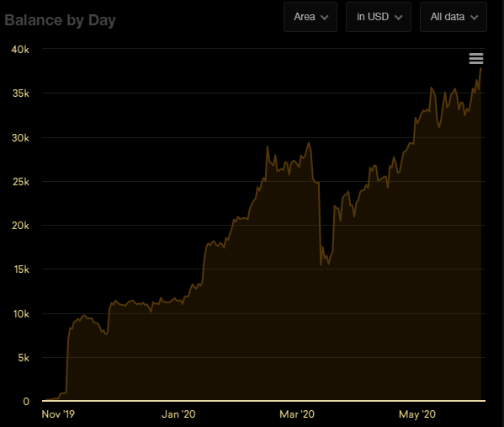The image size is (504, 427).
Task: Click the lowest point of the March crash dip
Action: click(x=321, y=264)
